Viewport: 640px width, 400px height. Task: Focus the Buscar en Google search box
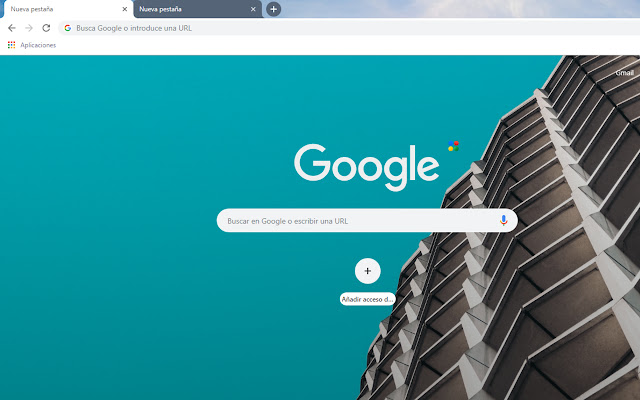(x=367, y=220)
